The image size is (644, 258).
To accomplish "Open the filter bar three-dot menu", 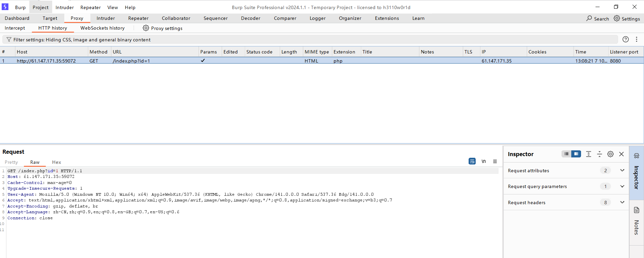I will pos(637,39).
